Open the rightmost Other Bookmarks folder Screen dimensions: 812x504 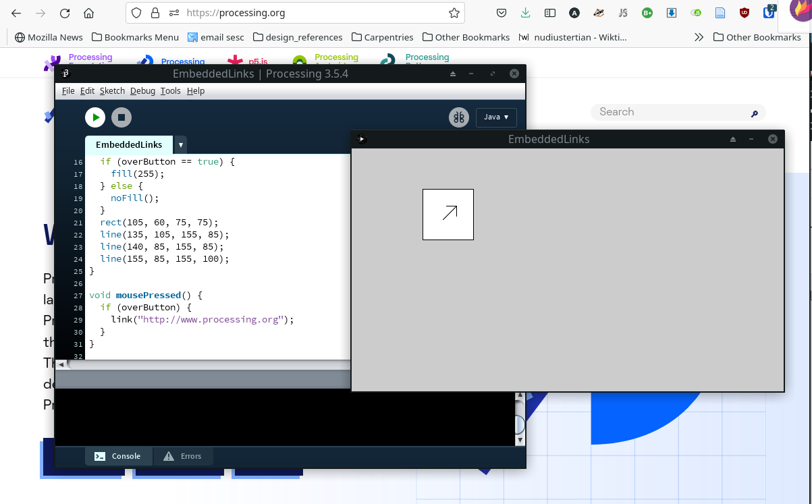pos(757,37)
